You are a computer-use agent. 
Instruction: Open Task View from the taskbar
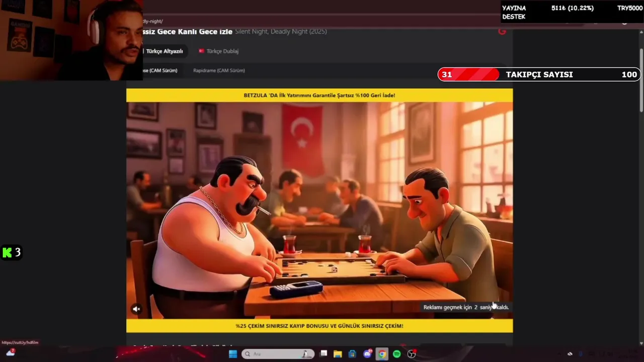tap(324, 354)
